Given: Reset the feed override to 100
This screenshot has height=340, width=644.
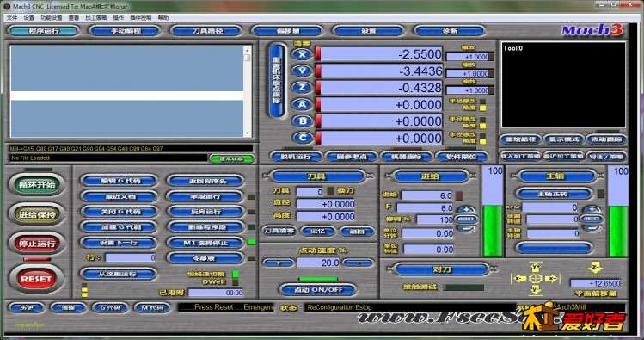Looking at the screenshot, I should tap(466, 219).
